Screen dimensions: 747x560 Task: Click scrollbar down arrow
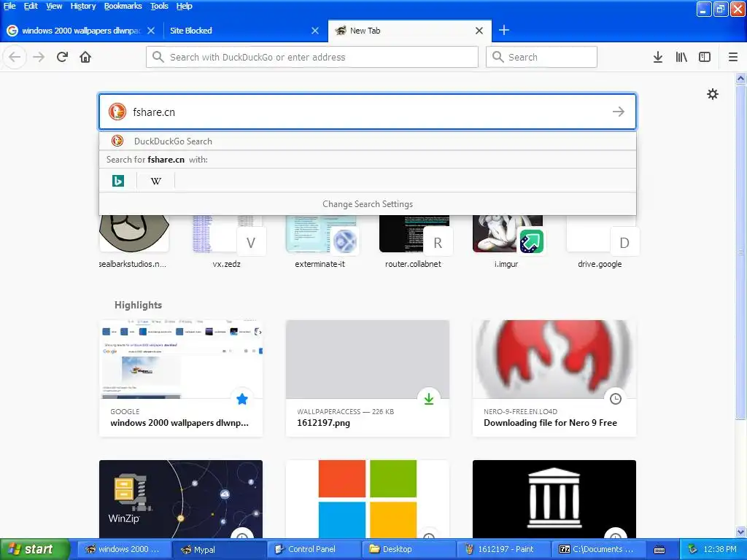tap(740, 532)
